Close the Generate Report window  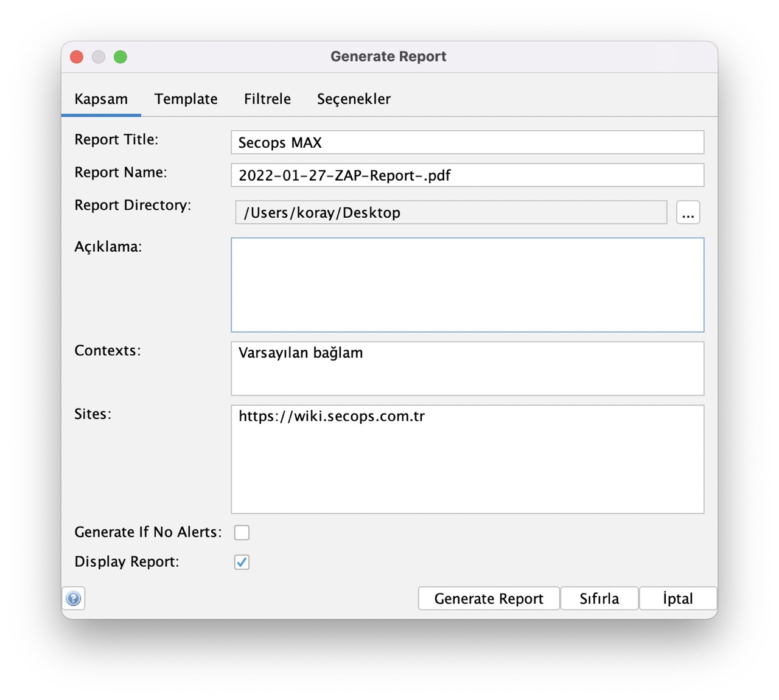pyautogui.click(x=77, y=57)
